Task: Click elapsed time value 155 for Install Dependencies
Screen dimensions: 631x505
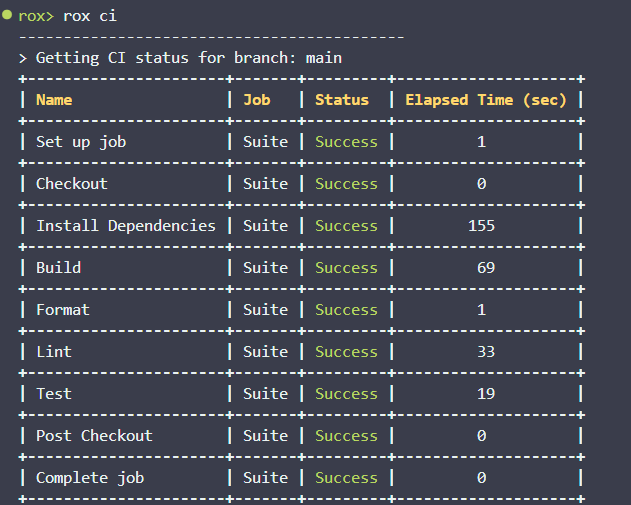Action: (x=481, y=226)
